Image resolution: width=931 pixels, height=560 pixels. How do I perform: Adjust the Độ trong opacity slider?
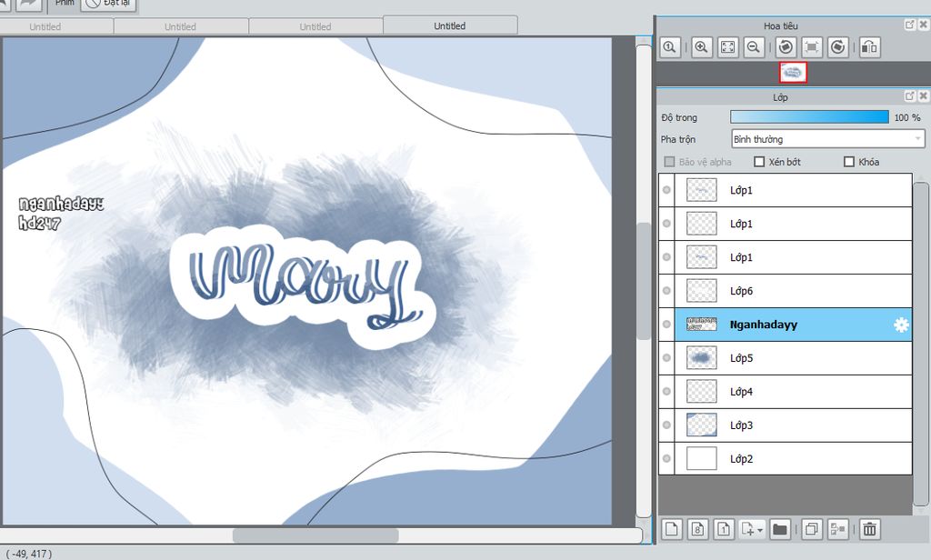809,117
